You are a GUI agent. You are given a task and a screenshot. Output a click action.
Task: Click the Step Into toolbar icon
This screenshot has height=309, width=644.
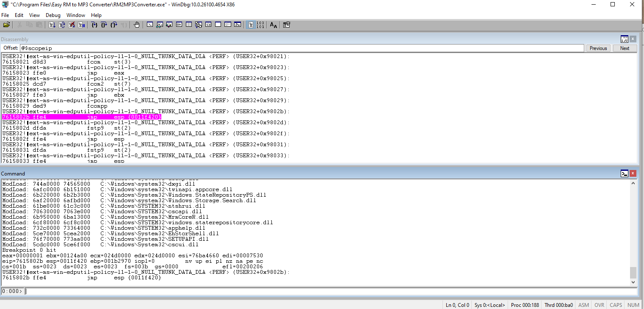tap(94, 25)
